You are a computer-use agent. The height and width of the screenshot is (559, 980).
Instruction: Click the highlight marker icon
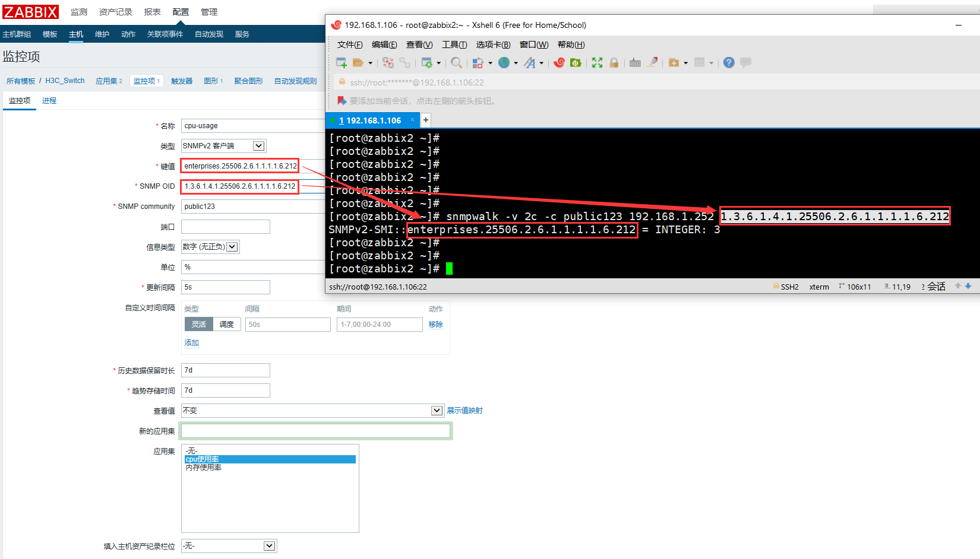pyautogui.click(x=652, y=63)
